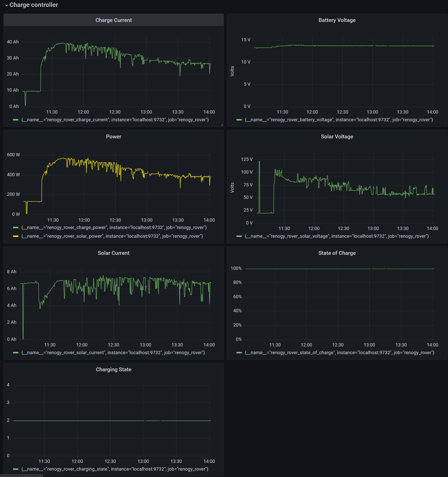Click the 13:00 tick on Charging State chart
Screen dimensions: 448x477
point(143,461)
